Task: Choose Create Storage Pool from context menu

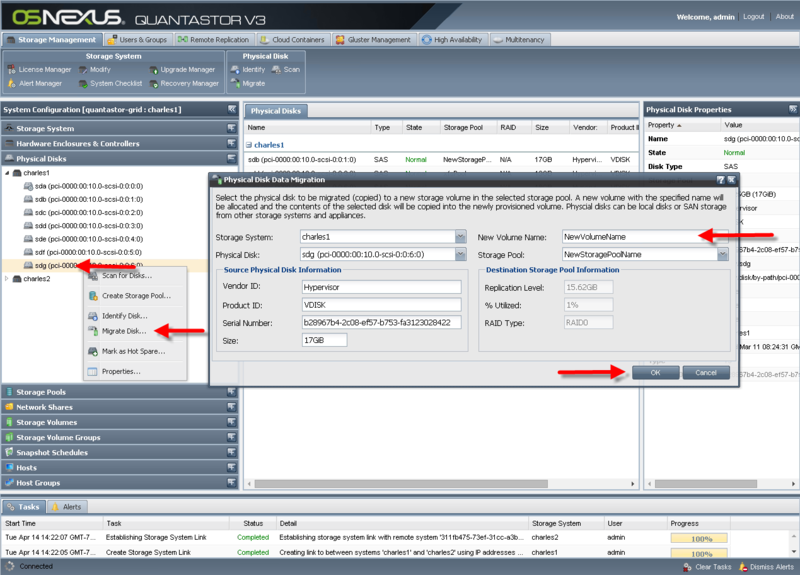Action: [135, 296]
